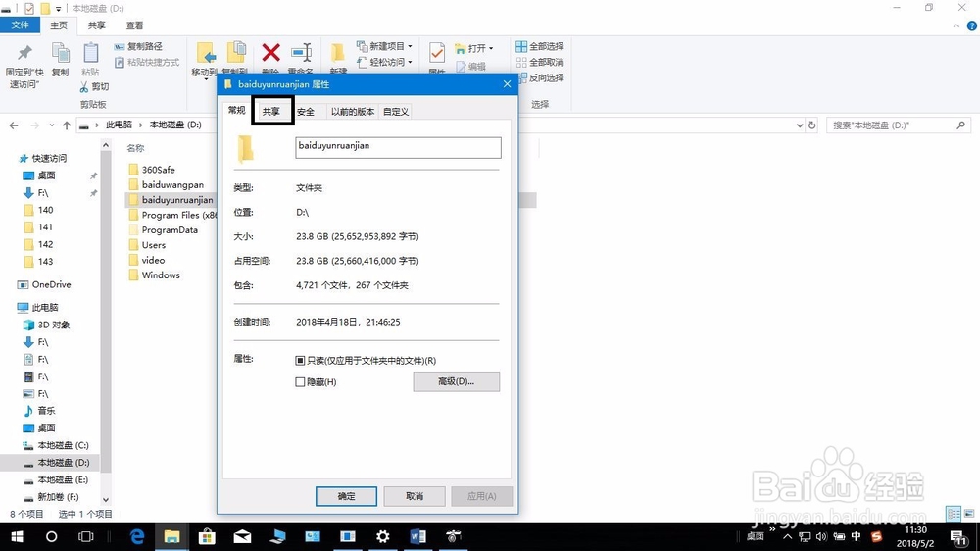
Task: Click the Windows Start button
Action: point(17,536)
